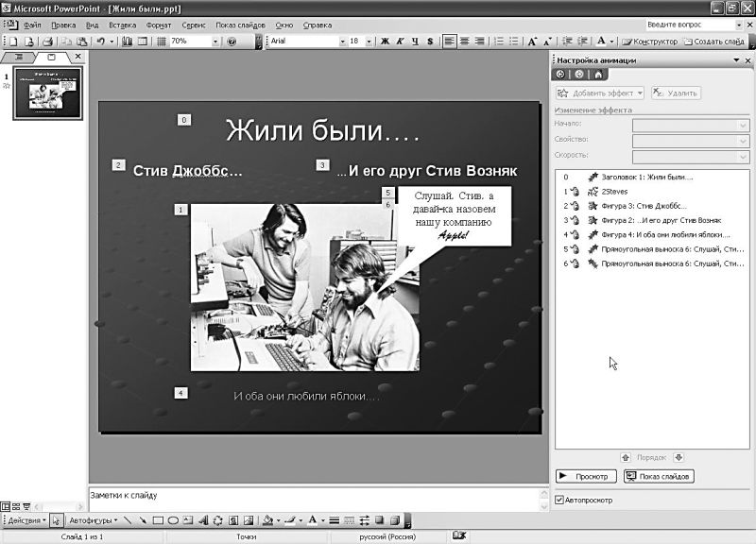Click the Undo icon in toolbar
Viewport: 756px width, 544px height.
point(100,42)
